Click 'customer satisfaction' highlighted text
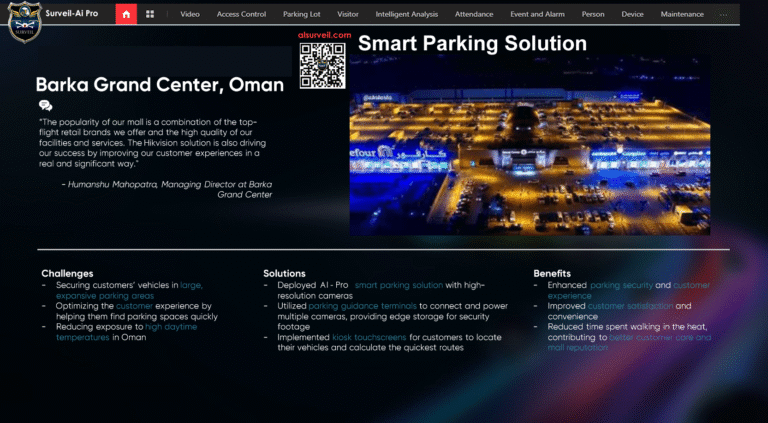Image resolution: width=768 pixels, height=423 pixels. pyautogui.click(x=630, y=306)
